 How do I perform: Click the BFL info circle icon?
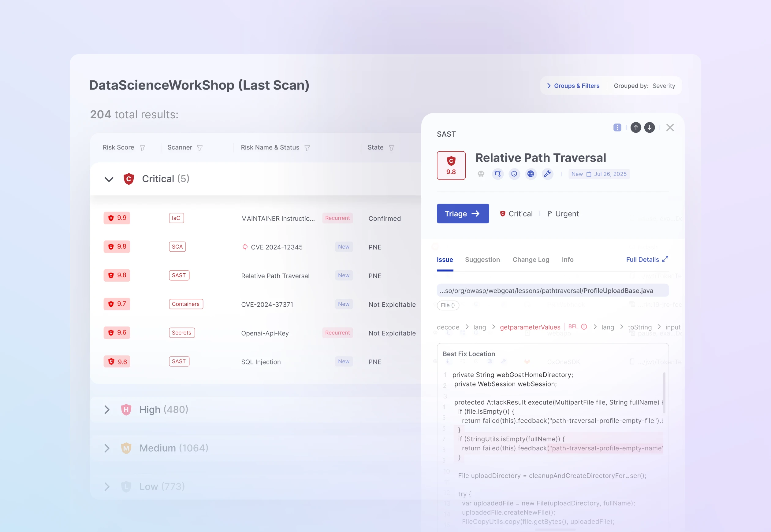click(x=584, y=327)
